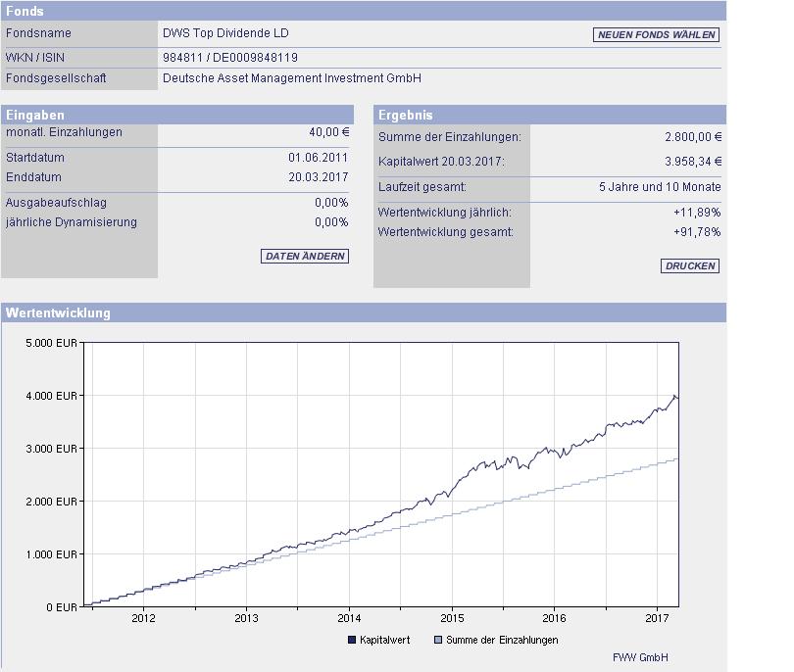
Task: Select WKN/ISIN value '984811 / DE0009848119'
Action: [x=230, y=58]
